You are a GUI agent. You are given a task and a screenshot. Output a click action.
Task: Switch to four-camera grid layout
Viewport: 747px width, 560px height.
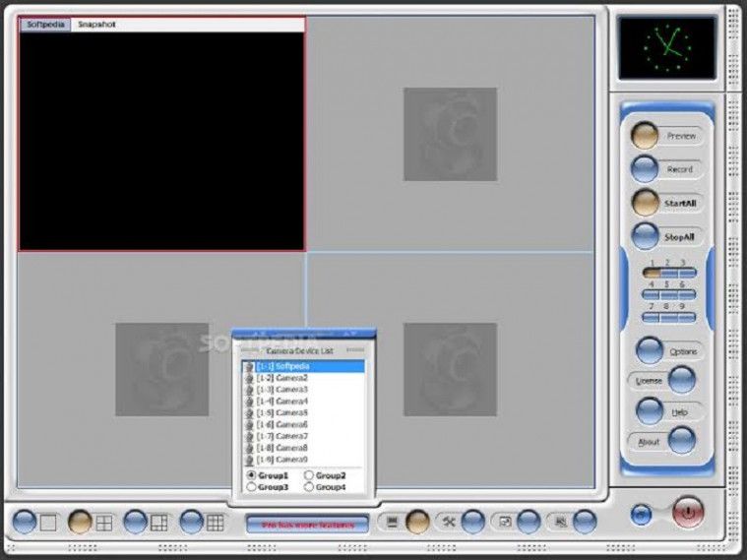coord(80,523)
